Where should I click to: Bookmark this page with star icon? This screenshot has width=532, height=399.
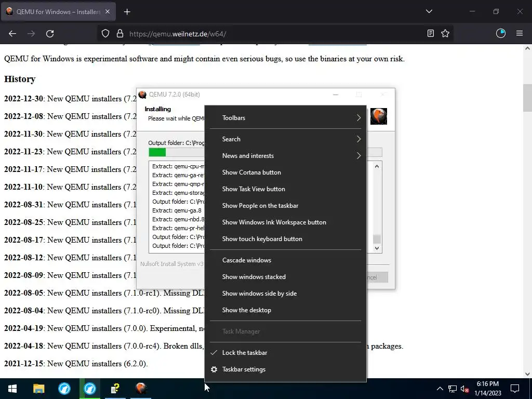[x=445, y=33]
